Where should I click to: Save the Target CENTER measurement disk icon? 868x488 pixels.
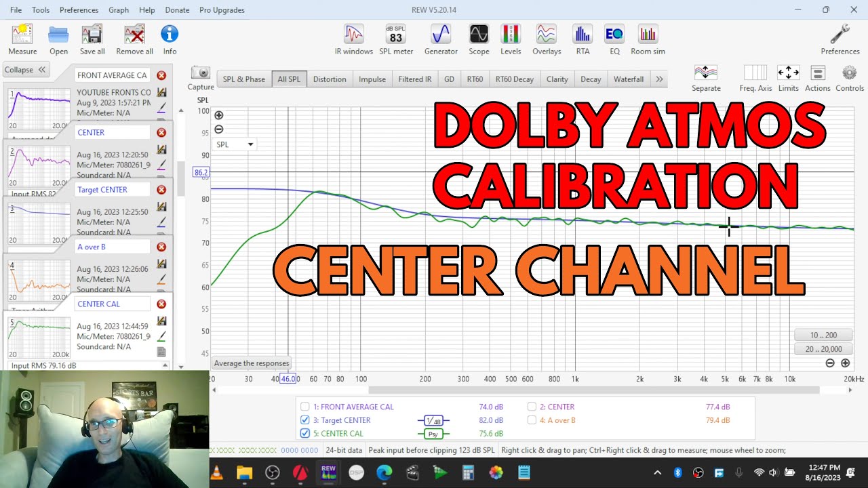click(161, 207)
